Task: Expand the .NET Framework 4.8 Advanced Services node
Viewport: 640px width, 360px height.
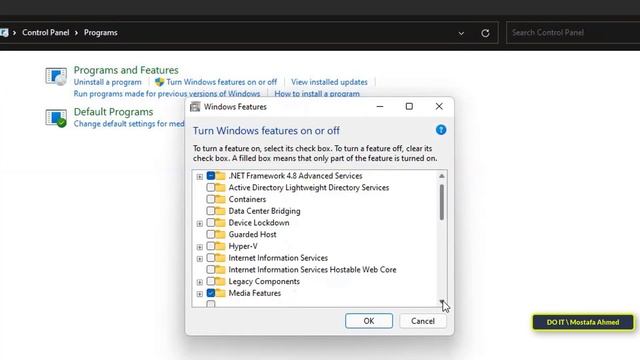Action: click(x=200, y=177)
